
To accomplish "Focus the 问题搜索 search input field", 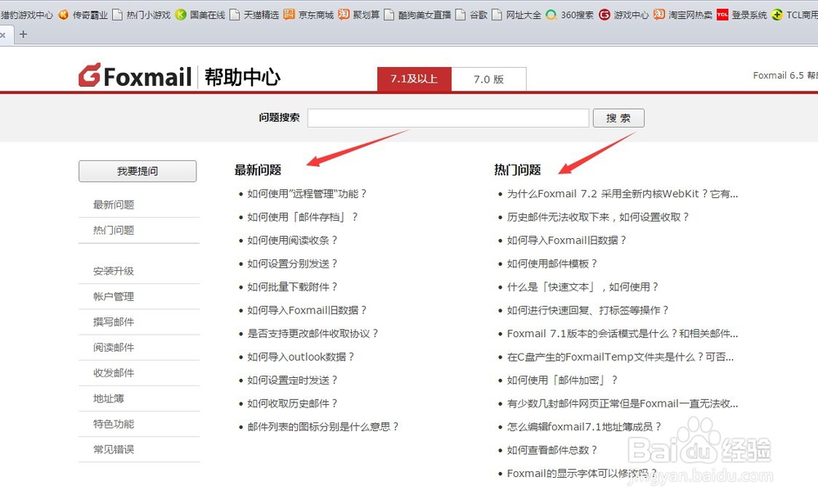I will click(x=448, y=118).
